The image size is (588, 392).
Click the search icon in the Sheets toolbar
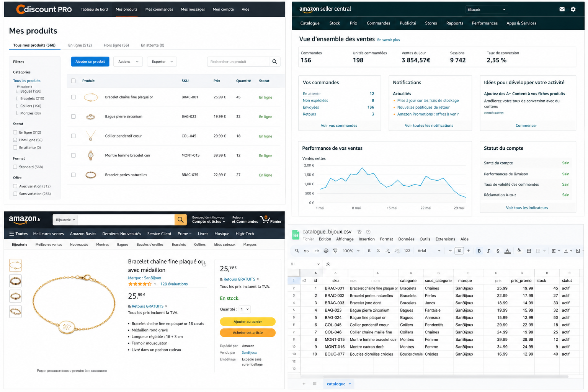click(297, 251)
